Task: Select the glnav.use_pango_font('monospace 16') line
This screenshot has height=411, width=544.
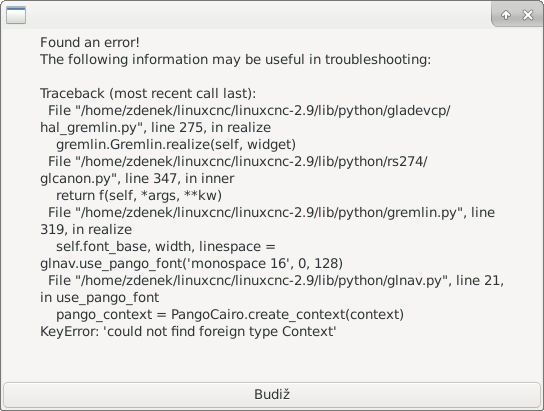Action: pyautogui.click(x=192, y=264)
